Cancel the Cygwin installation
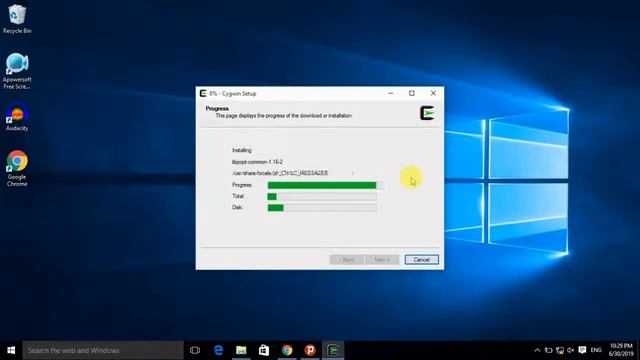 click(422, 260)
